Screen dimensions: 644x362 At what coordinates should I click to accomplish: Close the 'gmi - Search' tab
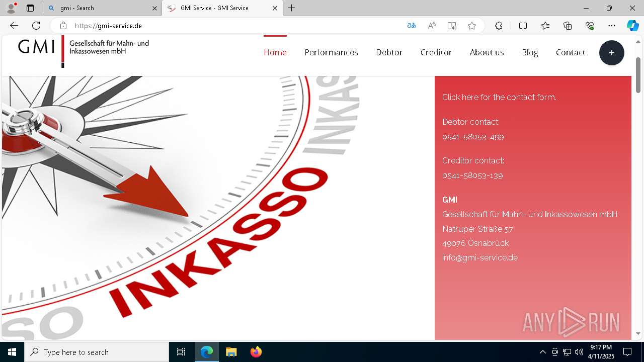(x=154, y=8)
